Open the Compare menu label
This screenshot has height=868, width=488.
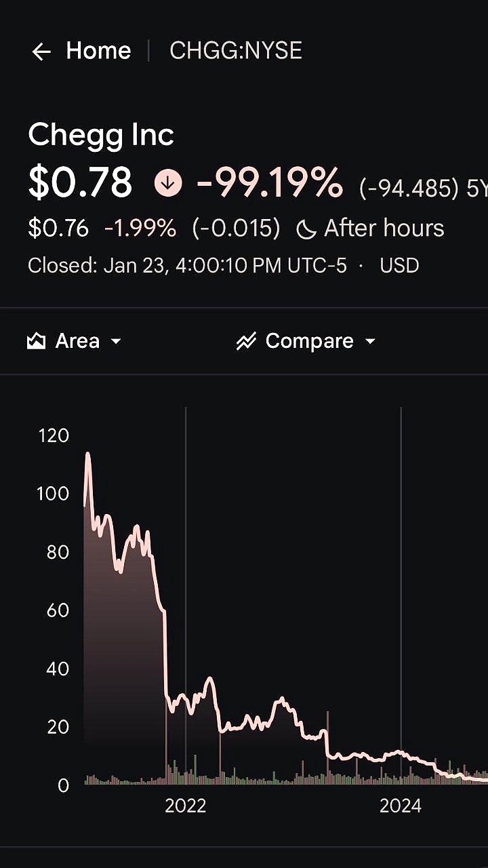coord(309,341)
